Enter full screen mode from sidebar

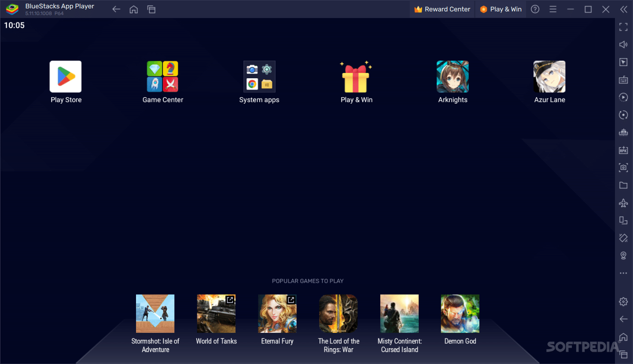click(x=623, y=27)
